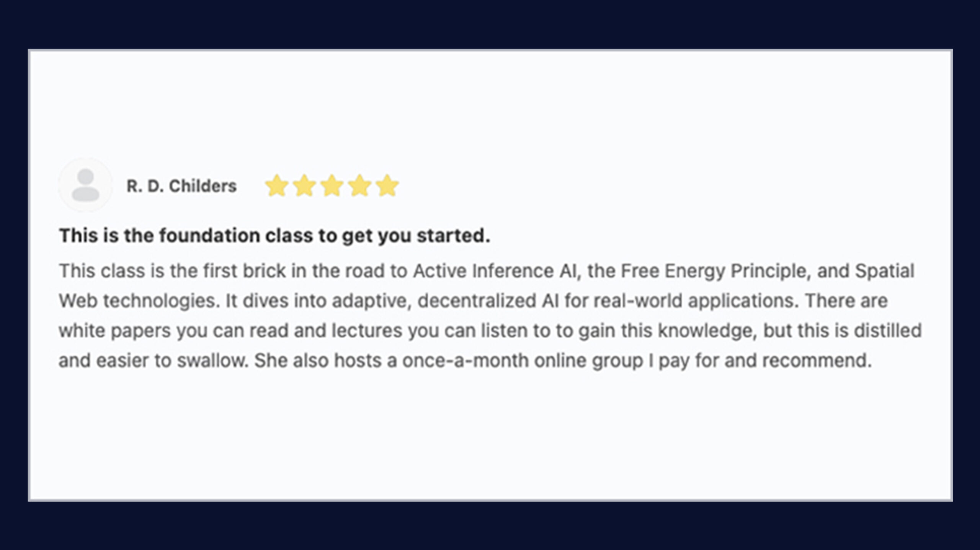
Task: Click the word "knowledge" in the review text
Action: (707, 331)
